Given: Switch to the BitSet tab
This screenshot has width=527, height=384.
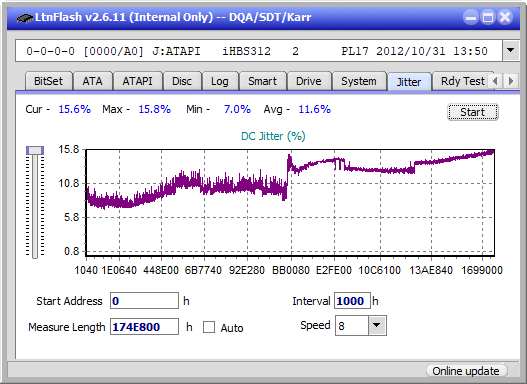Looking at the screenshot, I should point(48,81).
